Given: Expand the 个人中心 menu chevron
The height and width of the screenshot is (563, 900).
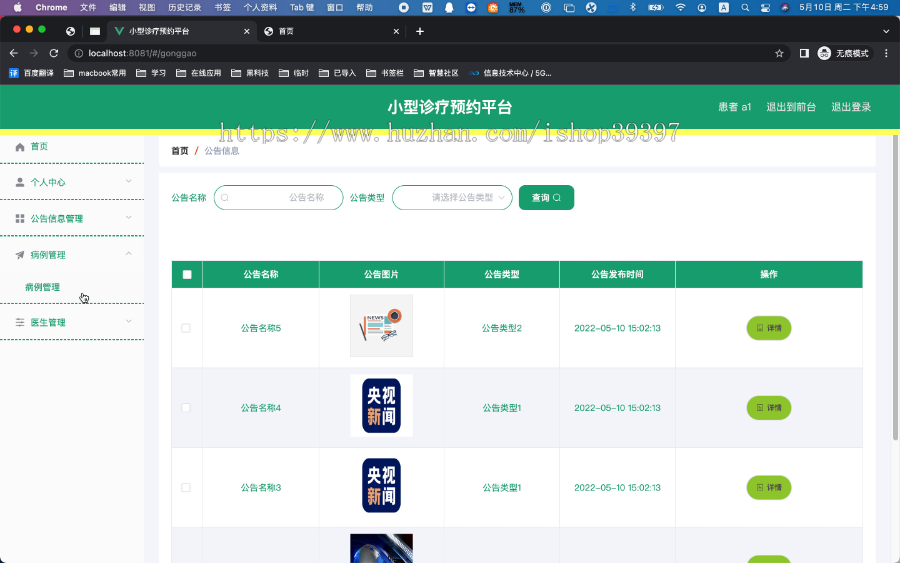Looking at the screenshot, I should point(129,181).
